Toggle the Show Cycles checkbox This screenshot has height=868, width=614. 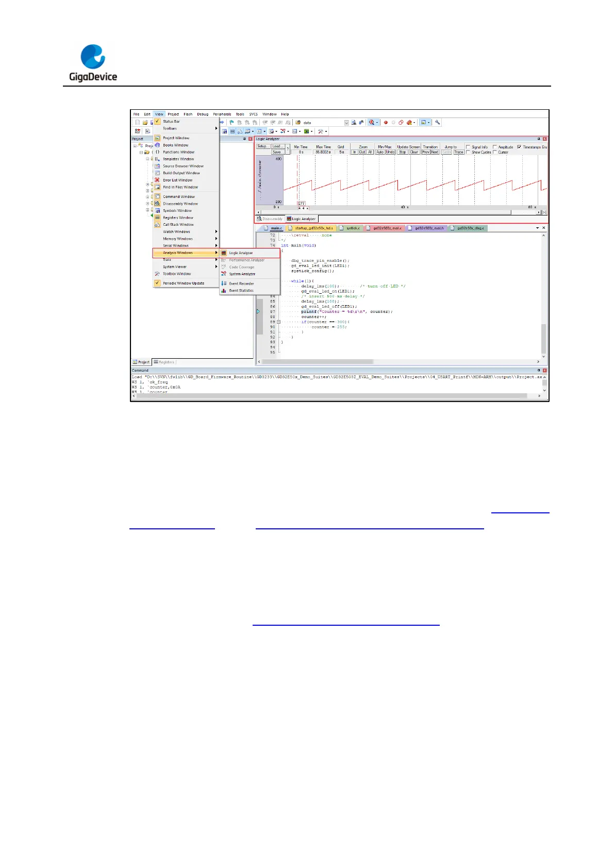click(x=468, y=152)
